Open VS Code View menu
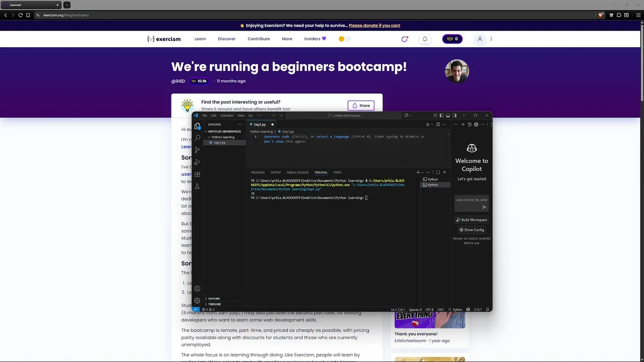 point(241,116)
